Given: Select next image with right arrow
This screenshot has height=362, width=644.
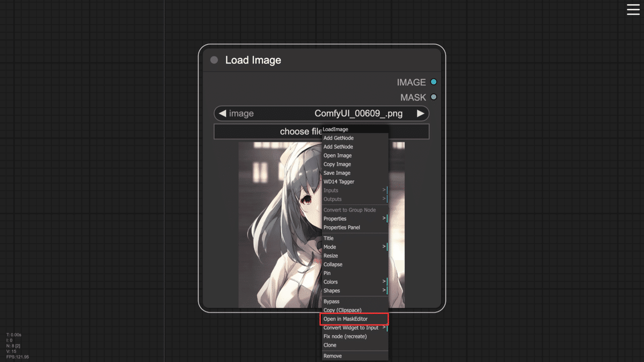Looking at the screenshot, I should pyautogui.click(x=421, y=114).
